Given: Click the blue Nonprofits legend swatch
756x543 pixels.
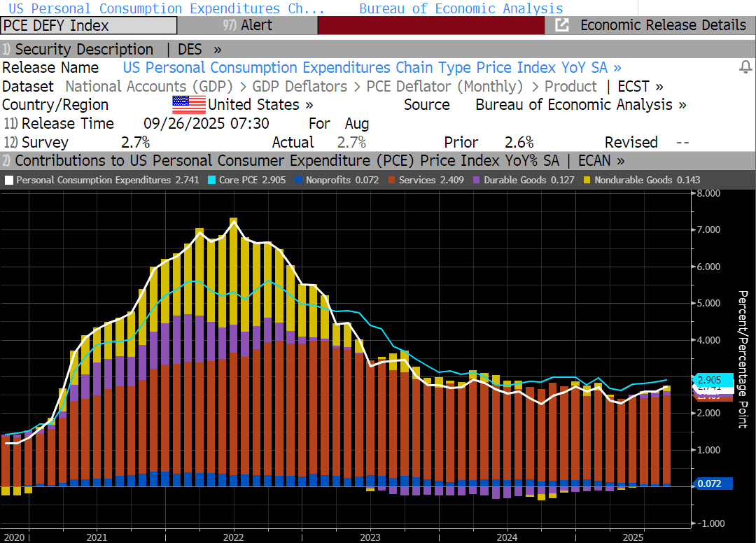Looking at the screenshot, I should (298, 181).
